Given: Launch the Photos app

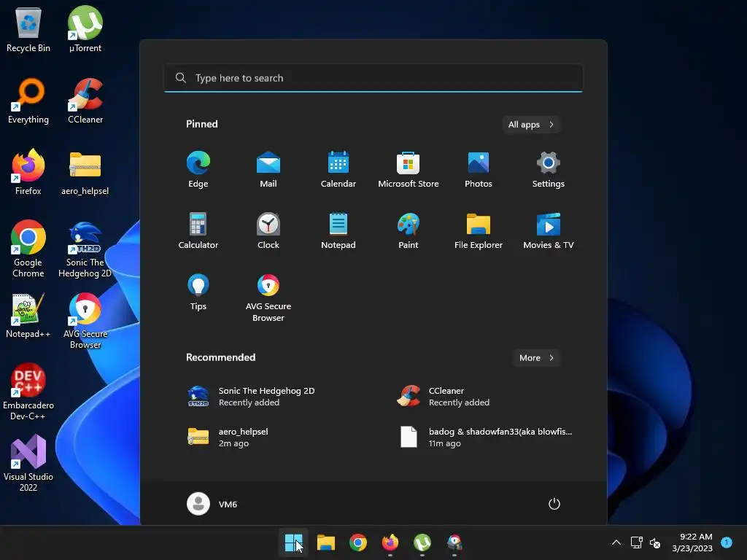Looking at the screenshot, I should (479, 169).
